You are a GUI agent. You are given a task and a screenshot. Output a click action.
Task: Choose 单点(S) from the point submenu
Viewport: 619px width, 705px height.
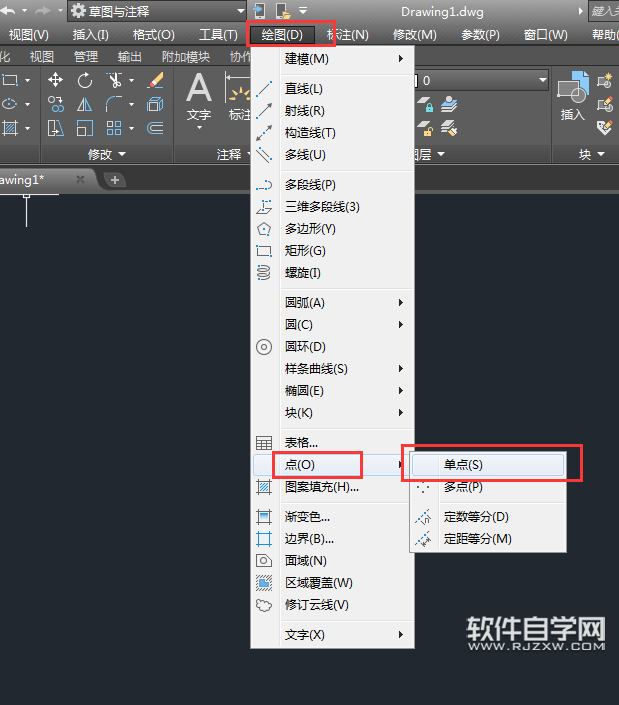488,465
